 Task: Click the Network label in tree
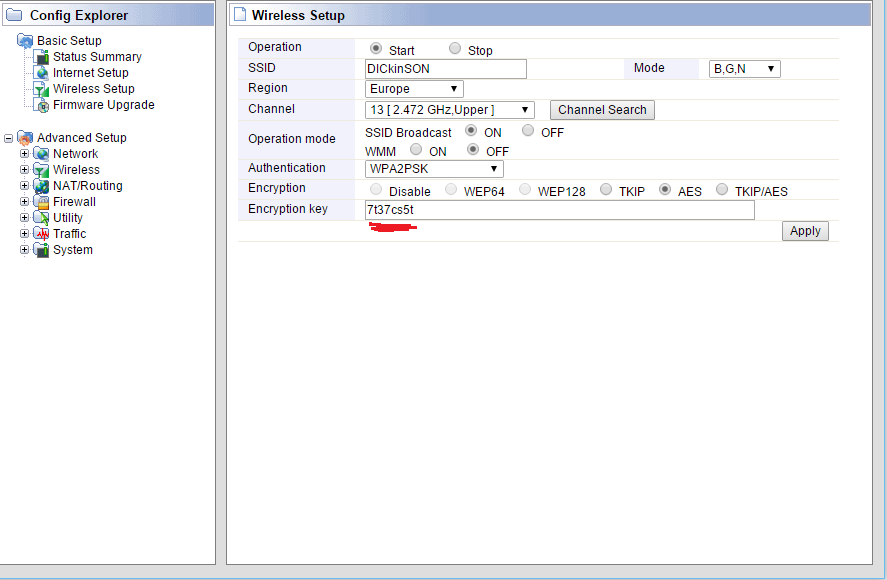75,153
